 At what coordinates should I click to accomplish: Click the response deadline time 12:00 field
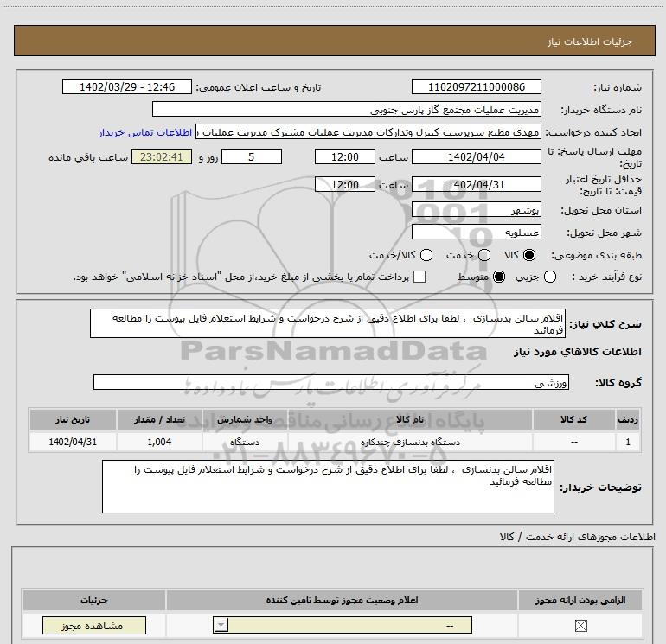[x=345, y=156]
